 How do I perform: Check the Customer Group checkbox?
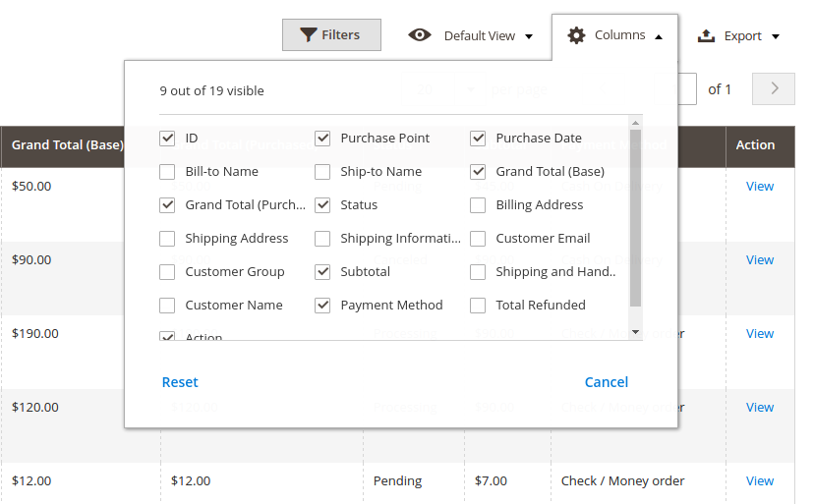(x=167, y=272)
